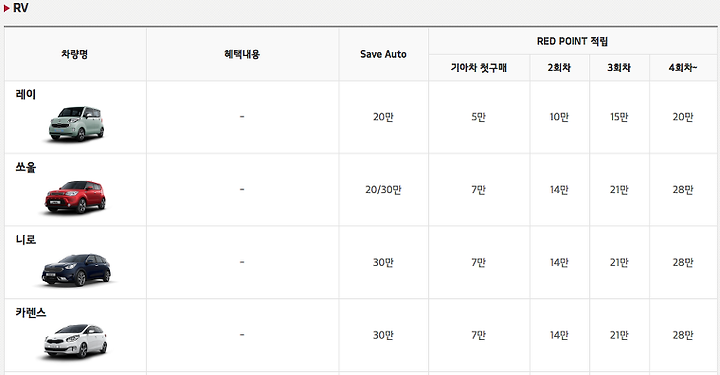The image size is (720, 375).
Task: Click the red RV section arrow icon
Action: coord(6,8)
